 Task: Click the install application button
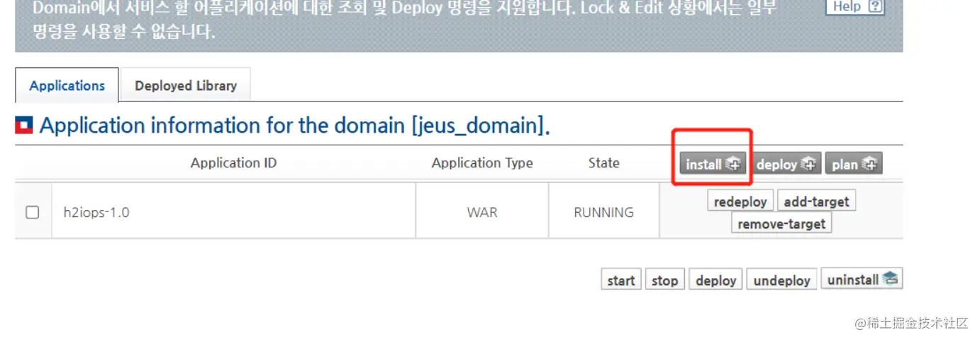click(x=713, y=164)
